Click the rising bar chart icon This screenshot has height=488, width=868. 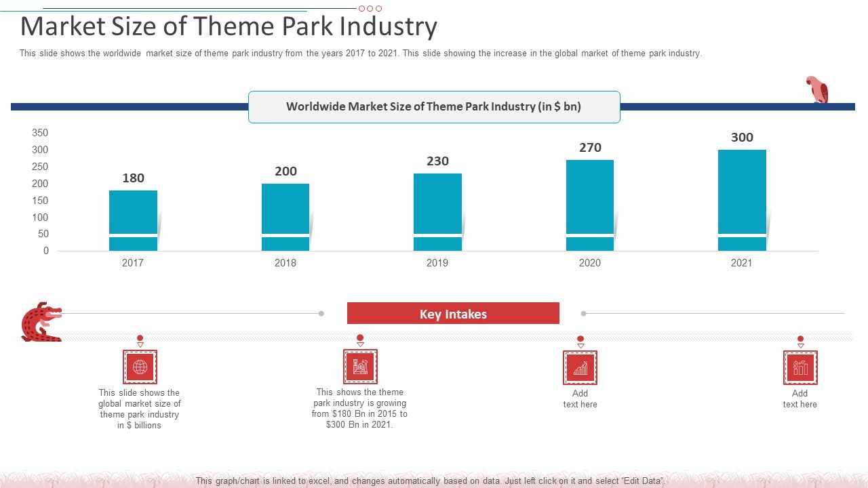click(580, 367)
